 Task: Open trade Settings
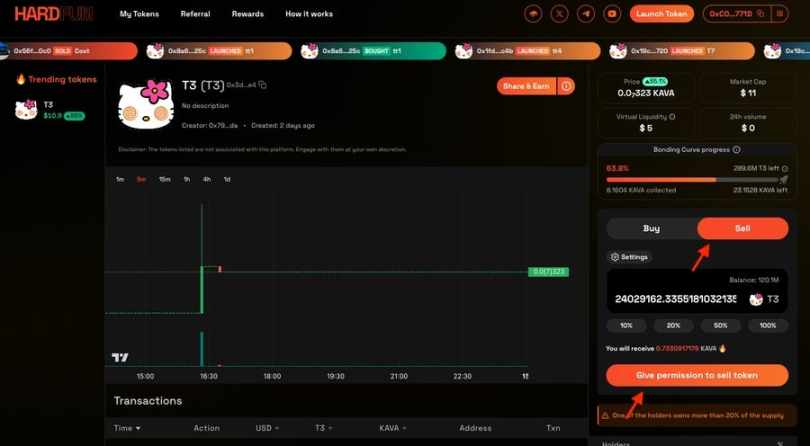click(629, 257)
